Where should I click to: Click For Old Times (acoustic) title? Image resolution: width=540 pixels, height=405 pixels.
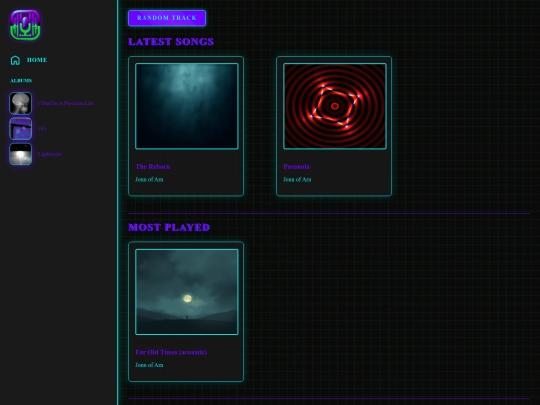[x=171, y=352]
